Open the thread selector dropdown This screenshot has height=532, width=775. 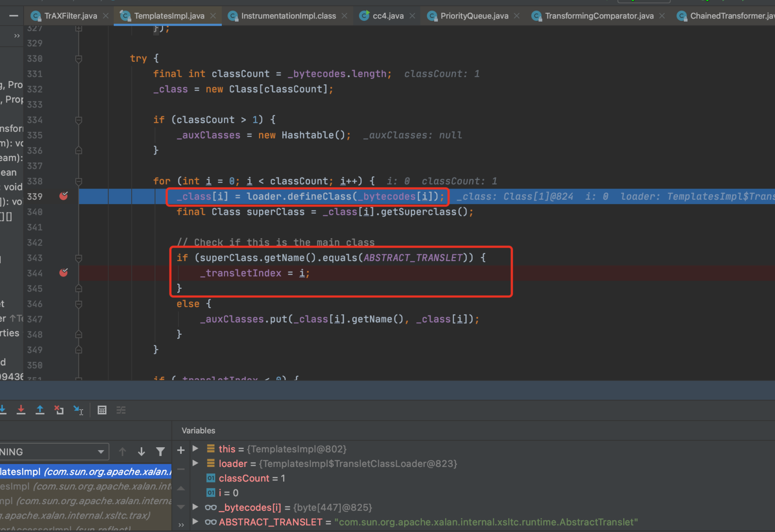point(54,452)
